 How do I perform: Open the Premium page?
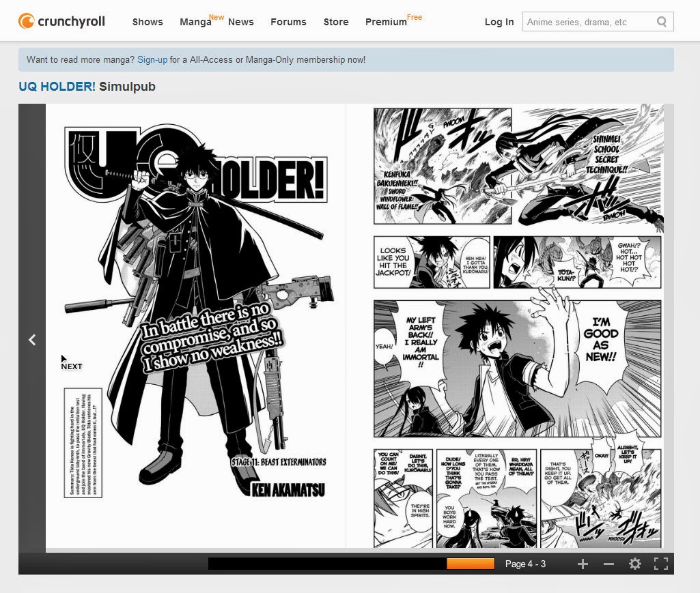[x=386, y=22]
